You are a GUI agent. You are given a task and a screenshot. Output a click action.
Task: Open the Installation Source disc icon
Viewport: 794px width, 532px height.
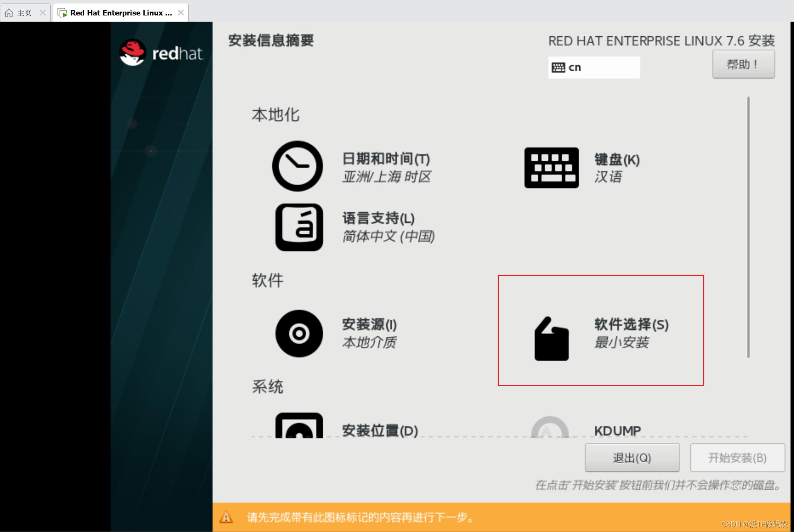coord(299,333)
